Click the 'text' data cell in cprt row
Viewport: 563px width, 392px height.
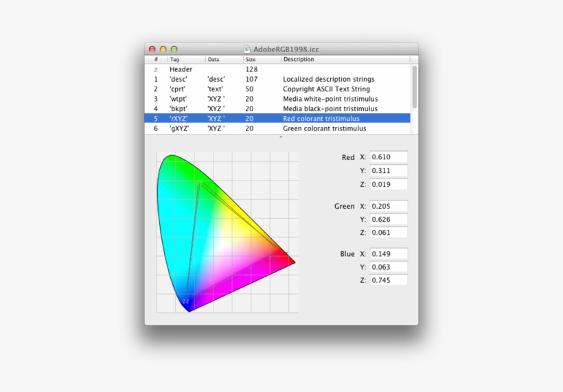(x=215, y=89)
